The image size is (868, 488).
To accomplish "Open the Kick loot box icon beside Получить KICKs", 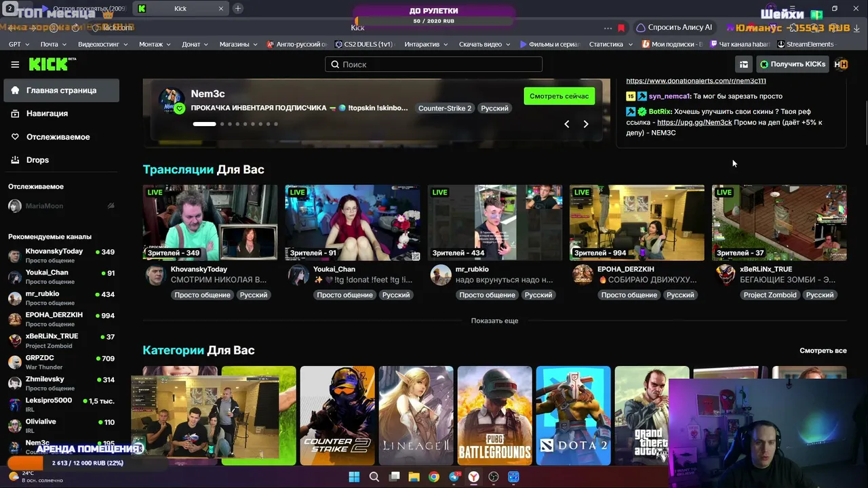I will click(744, 64).
